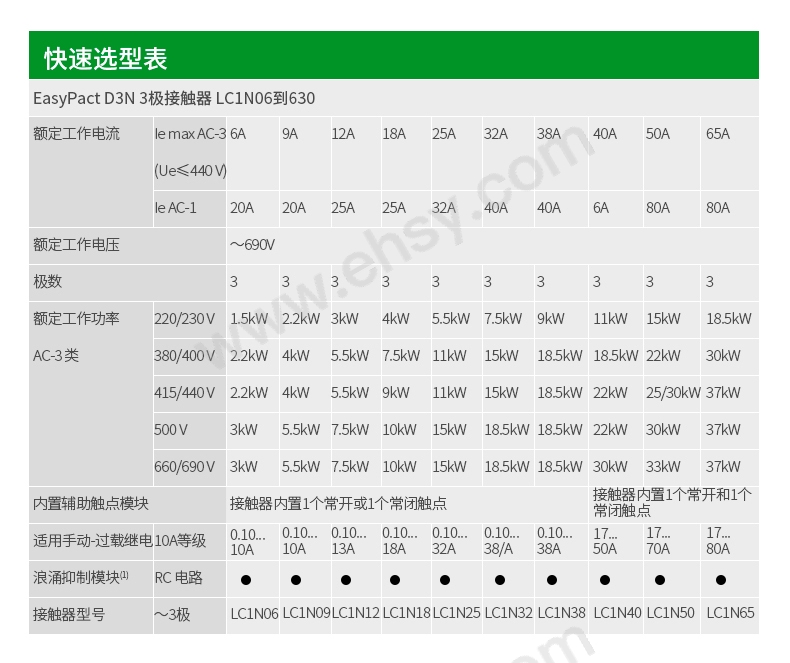Click the 极数 row label
The width and height of the screenshot is (790, 663).
(x=48, y=282)
